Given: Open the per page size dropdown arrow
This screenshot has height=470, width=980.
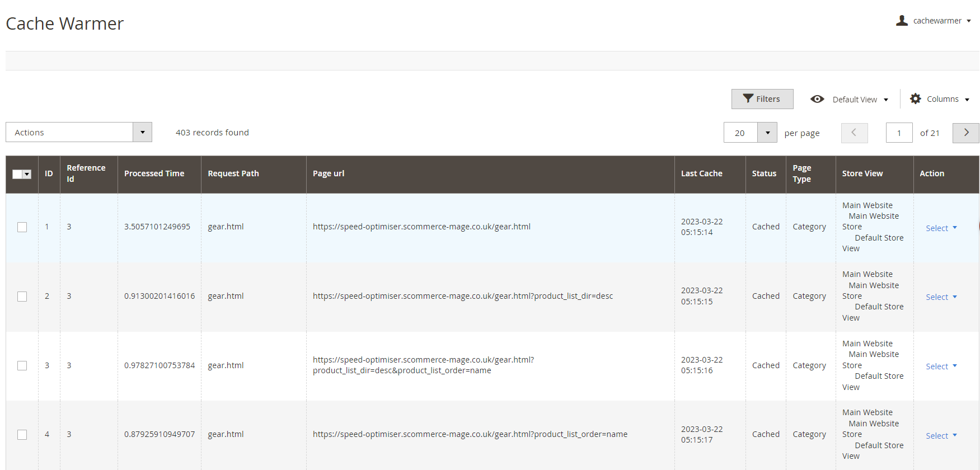Looking at the screenshot, I should pos(767,133).
